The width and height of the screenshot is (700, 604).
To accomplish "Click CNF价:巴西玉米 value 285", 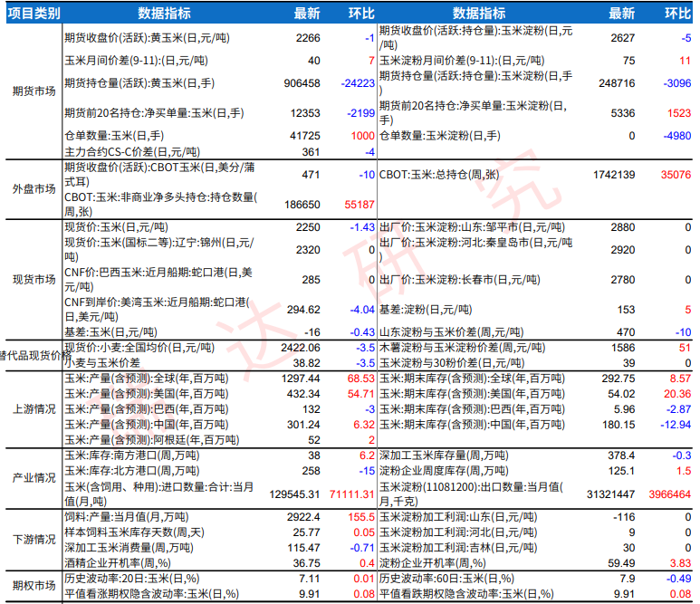I will click(312, 280).
